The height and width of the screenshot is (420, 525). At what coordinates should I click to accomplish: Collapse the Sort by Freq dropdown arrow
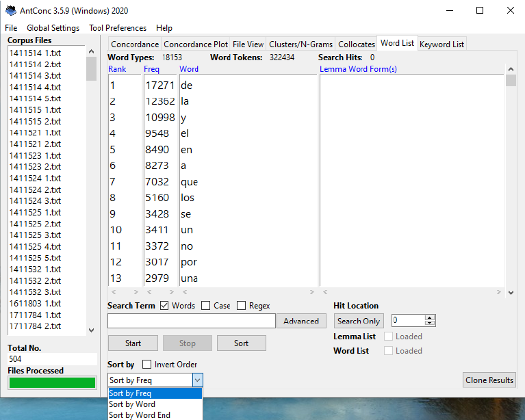click(197, 380)
